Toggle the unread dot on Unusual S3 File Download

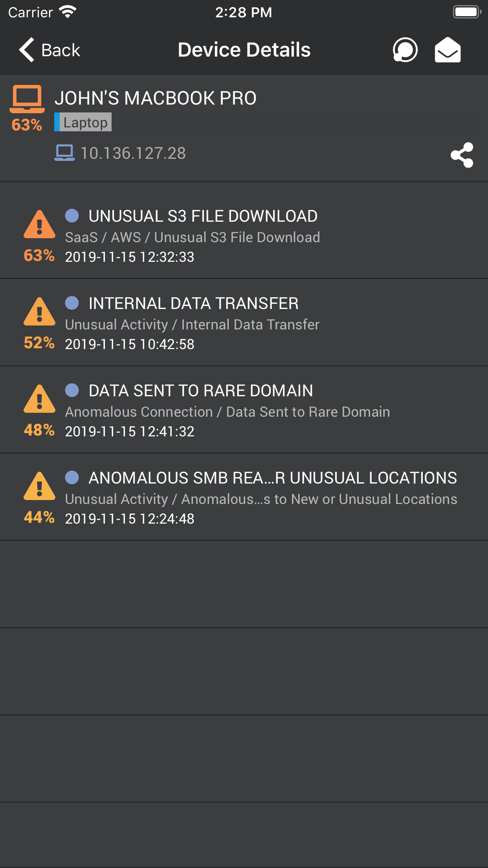[x=72, y=215]
